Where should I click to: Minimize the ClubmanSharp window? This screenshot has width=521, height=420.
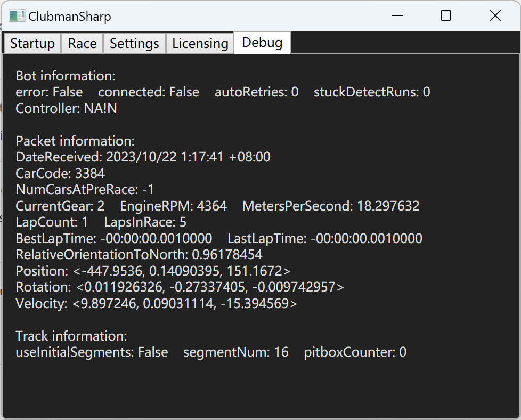397,17
